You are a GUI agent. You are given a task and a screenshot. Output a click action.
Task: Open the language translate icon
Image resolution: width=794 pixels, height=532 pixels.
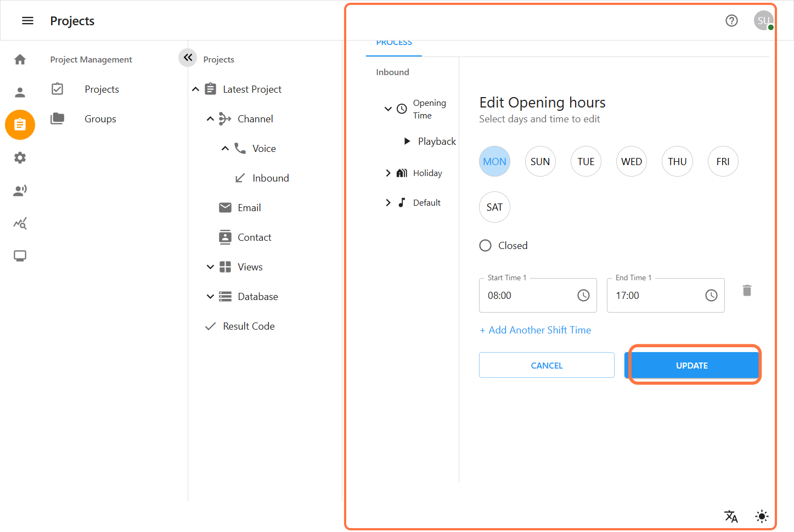pyautogui.click(x=731, y=516)
